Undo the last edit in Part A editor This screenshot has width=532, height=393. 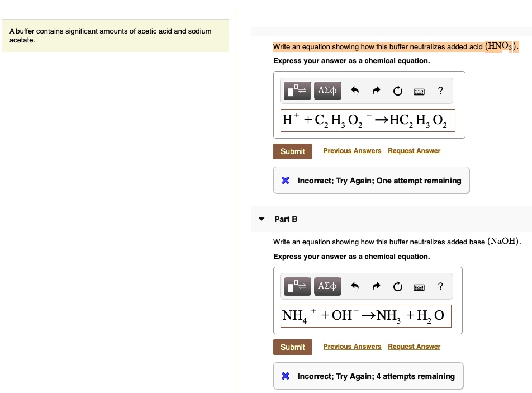pyautogui.click(x=354, y=91)
